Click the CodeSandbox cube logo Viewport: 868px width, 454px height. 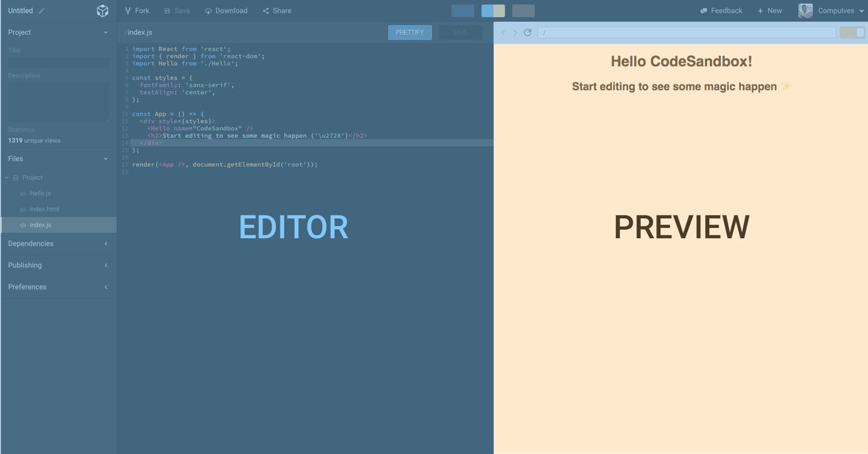pyautogui.click(x=102, y=10)
